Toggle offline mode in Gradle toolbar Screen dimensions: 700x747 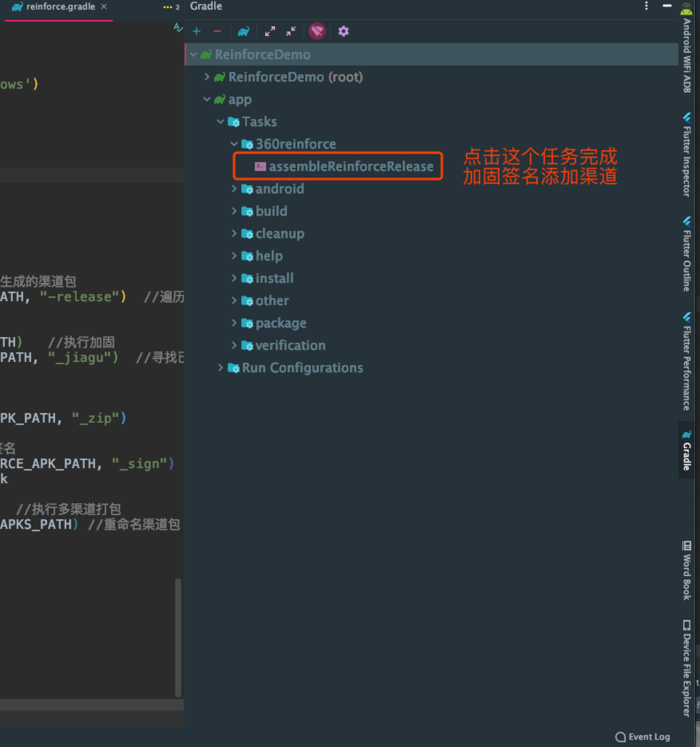[x=317, y=31]
